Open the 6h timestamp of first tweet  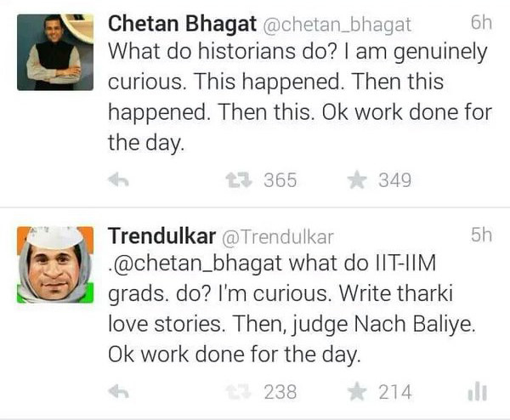pos(481,23)
